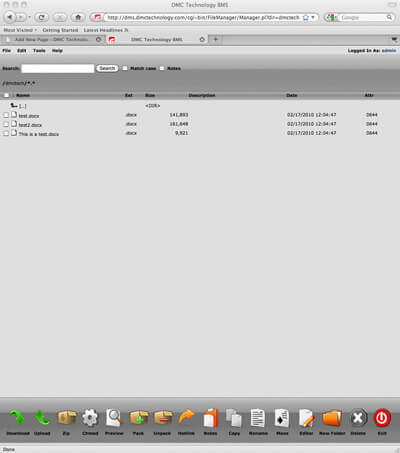Image resolution: width=400 pixels, height=453 pixels.
Task: Click the Getting Started bookmark
Action: point(60,30)
